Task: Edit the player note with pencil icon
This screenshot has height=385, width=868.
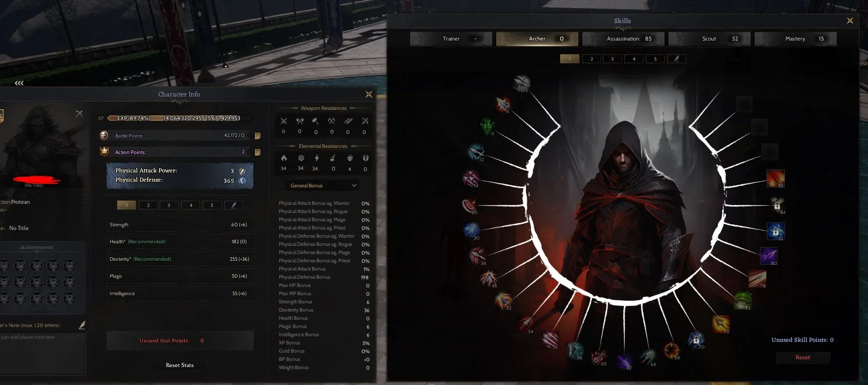Action: point(82,325)
